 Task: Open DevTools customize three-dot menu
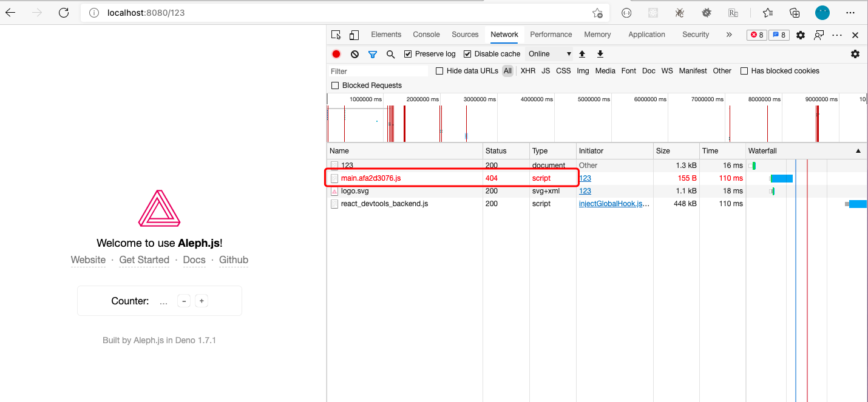(x=837, y=35)
